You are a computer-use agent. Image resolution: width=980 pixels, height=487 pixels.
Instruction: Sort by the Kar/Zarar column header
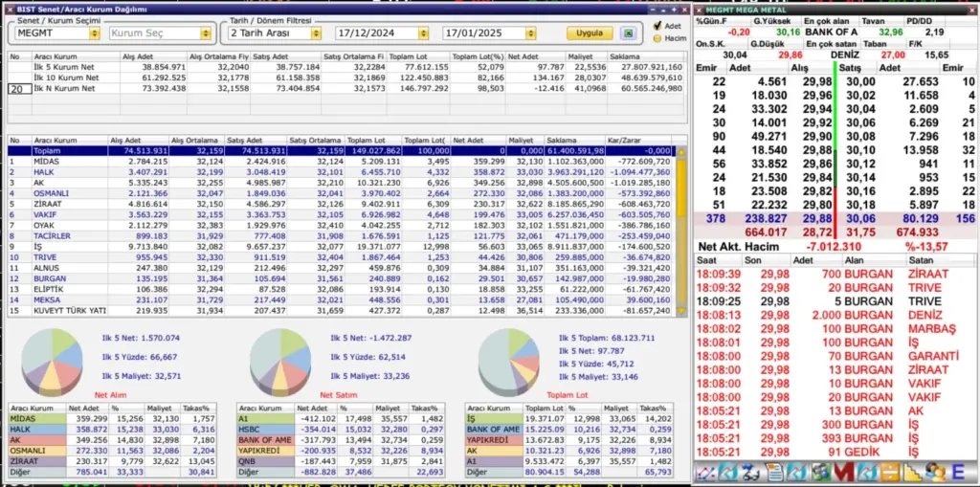[641, 141]
